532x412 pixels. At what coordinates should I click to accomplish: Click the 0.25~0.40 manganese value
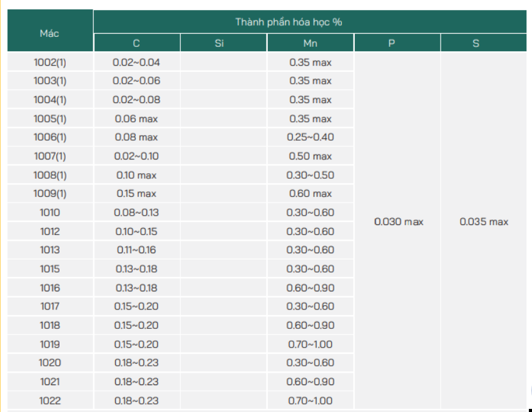(310, 137)
